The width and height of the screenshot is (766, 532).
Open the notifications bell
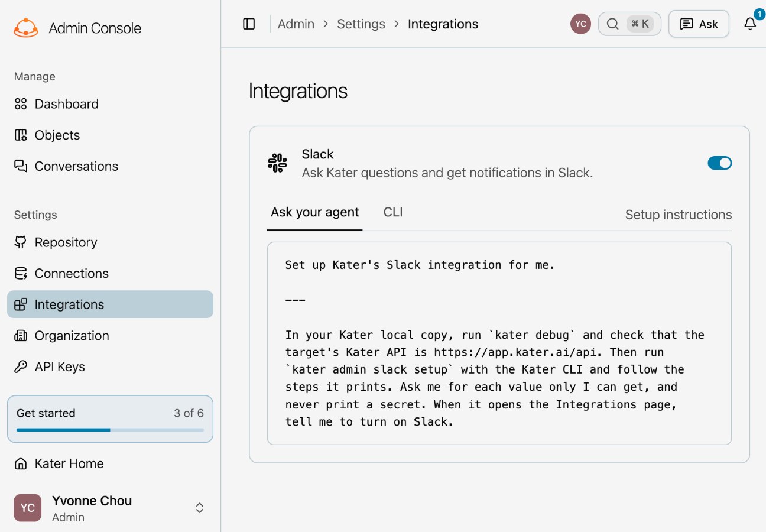[x=750, y=24]
